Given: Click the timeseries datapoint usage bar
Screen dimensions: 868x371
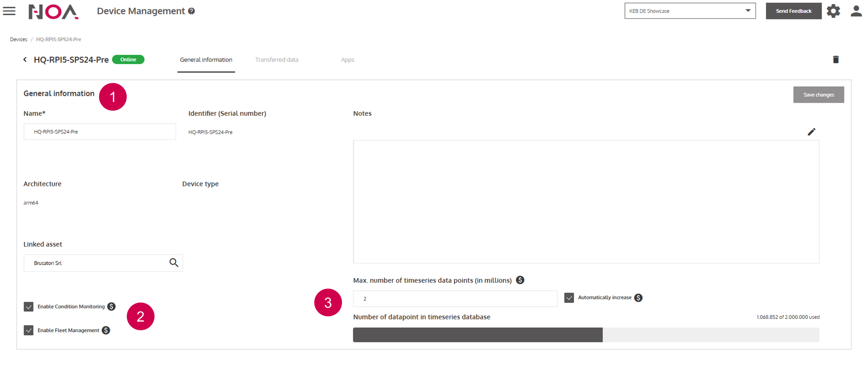Looking at the screenshot, I should tap(586, 335).
